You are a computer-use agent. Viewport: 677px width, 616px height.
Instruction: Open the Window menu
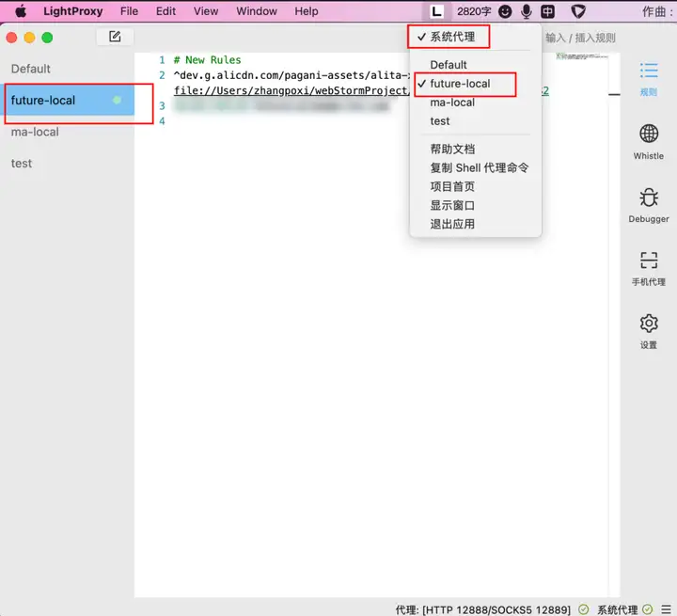[257, 11]
